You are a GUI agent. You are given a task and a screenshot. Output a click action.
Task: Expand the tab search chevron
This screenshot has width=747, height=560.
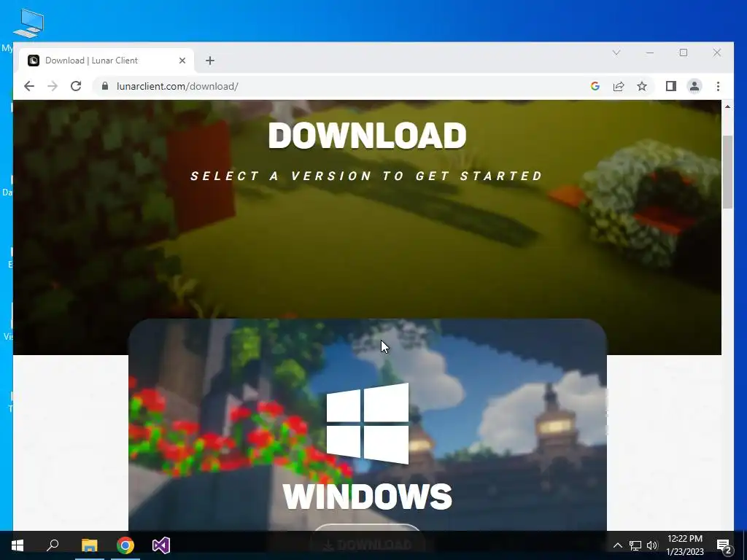click(616, 52)
